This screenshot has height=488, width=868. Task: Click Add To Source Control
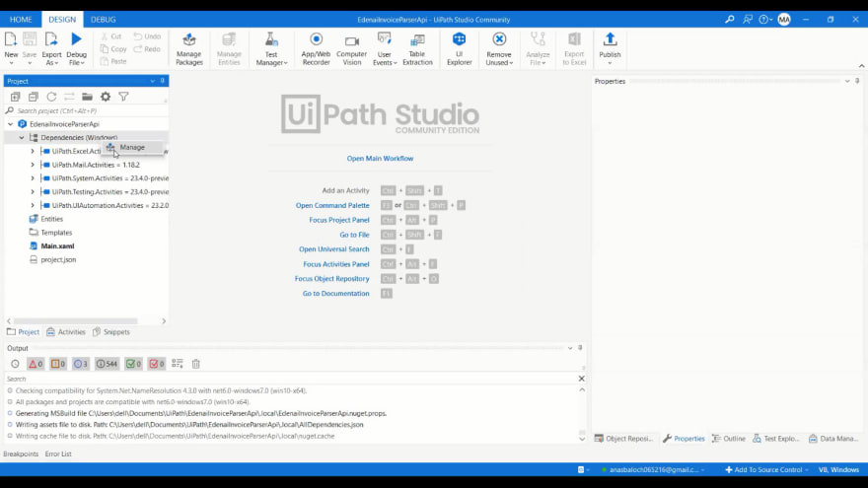(x=763, y=469)
